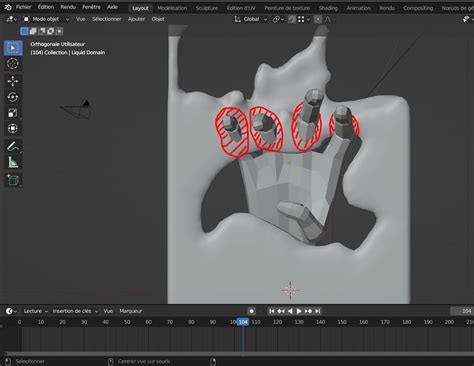Toggle auto keying record button
The image size is (474, 366).
(251, 311)
